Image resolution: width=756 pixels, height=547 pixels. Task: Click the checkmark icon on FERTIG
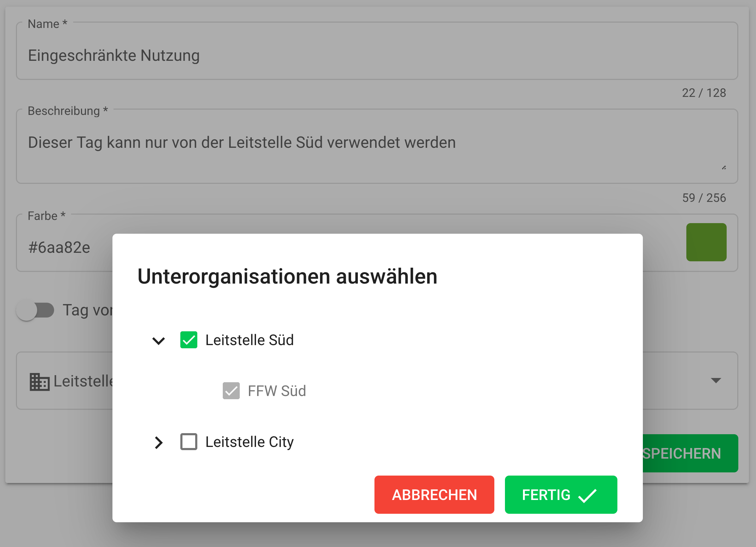click(x=587, y=495)
